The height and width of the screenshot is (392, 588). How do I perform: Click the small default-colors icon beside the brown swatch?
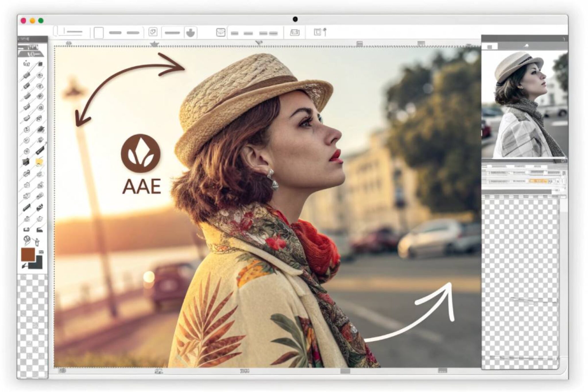click(41, 252)
